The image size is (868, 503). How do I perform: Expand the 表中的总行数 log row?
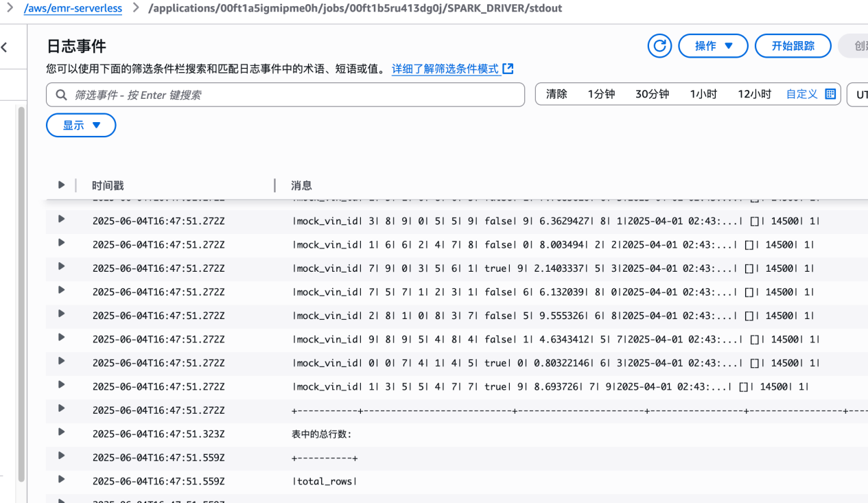point(61,432)
